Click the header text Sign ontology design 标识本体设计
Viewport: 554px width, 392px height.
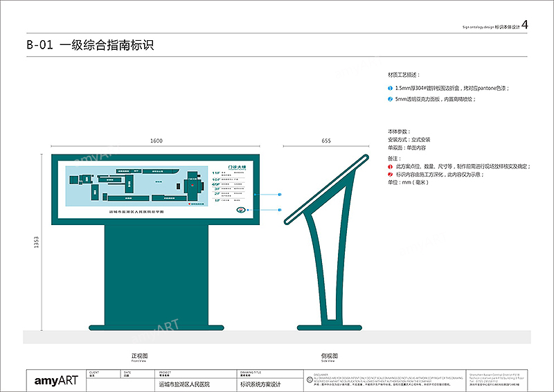[x=491, y=27]
